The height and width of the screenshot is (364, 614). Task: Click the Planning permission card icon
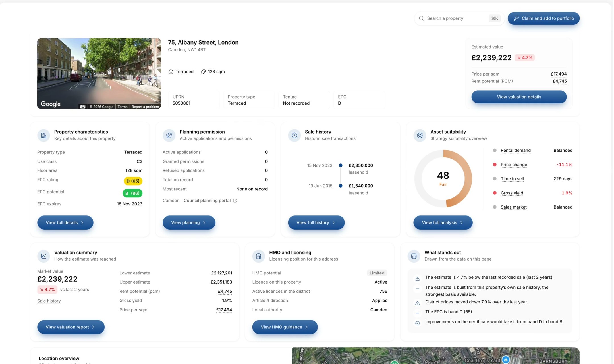click(x=169, y=135)
